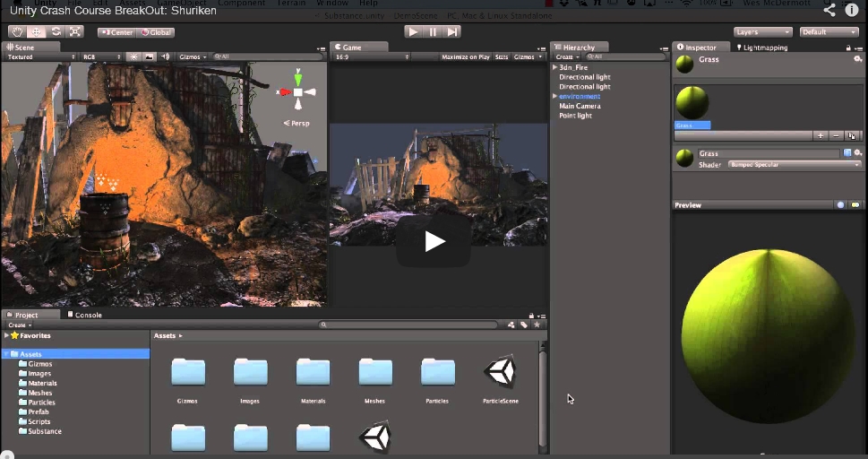
Task: Click the Pause button in Unity toolbar
Action: 433,31
